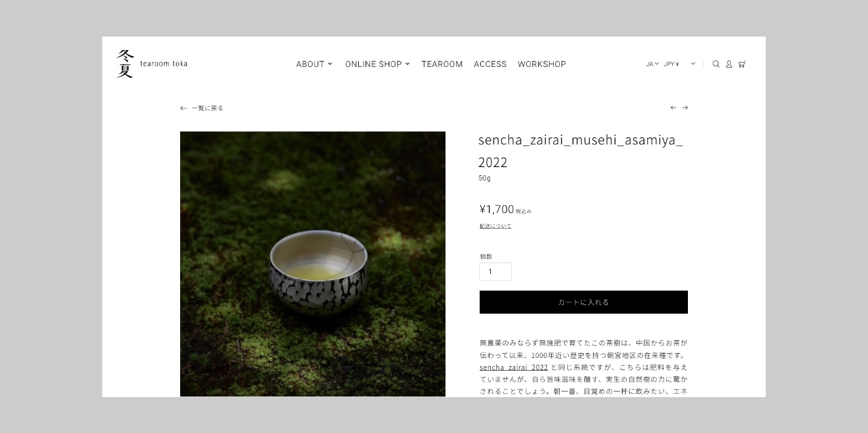Expand the ABOUT menu chevron
Image resolution: width=868 pixels, height=433 pixels.
330,64
